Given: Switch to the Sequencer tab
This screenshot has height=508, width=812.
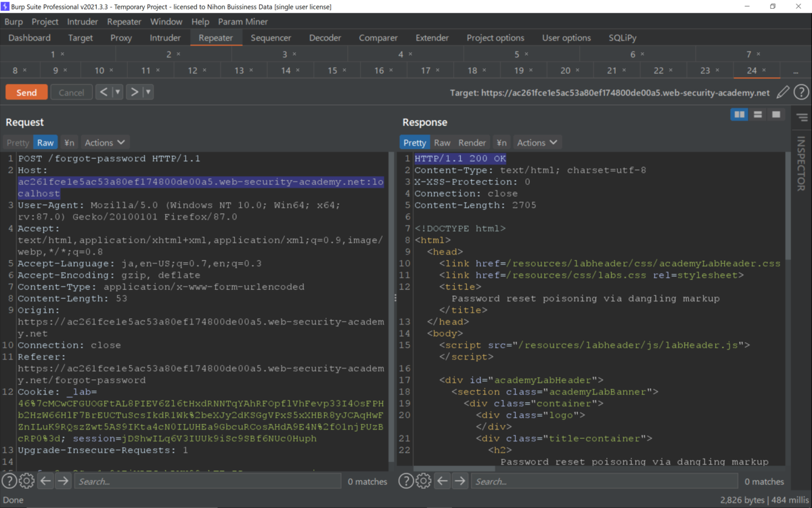Looking at the screenshot, I should tap(271, 38).
